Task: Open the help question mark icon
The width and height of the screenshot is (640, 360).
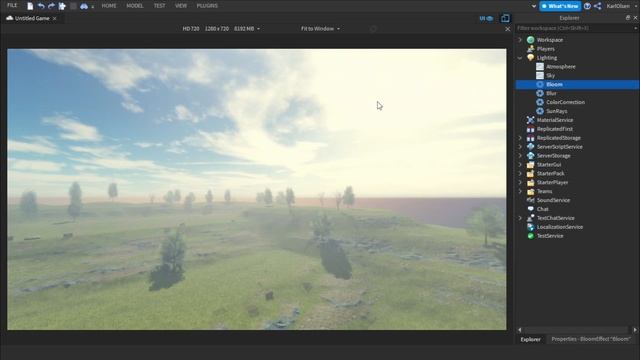Action: coord(587,6)
